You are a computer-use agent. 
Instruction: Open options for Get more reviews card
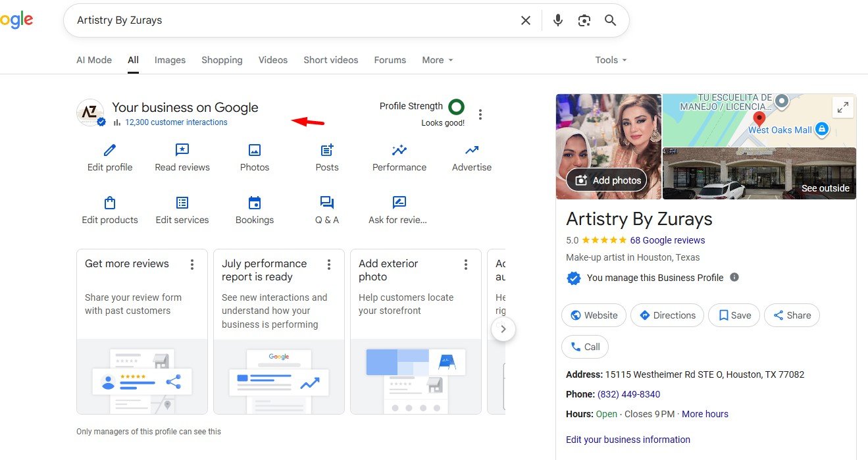192,265
